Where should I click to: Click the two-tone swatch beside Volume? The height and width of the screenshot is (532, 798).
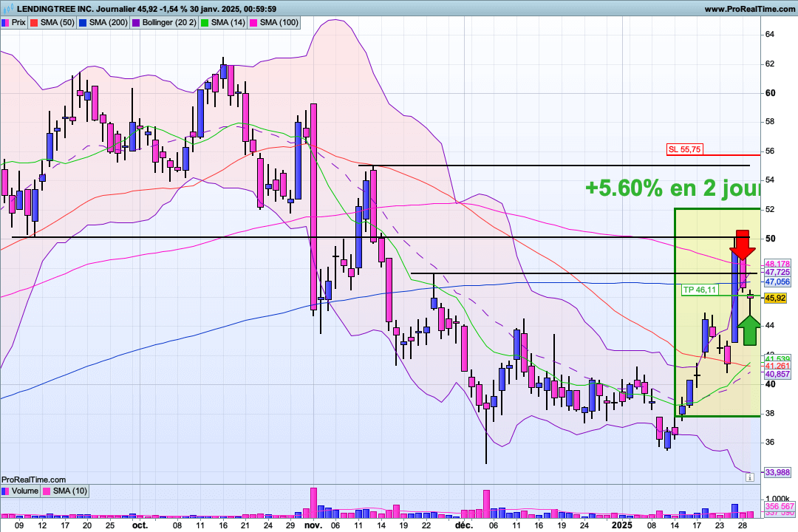pyautogui.click(x=5, y=491)
